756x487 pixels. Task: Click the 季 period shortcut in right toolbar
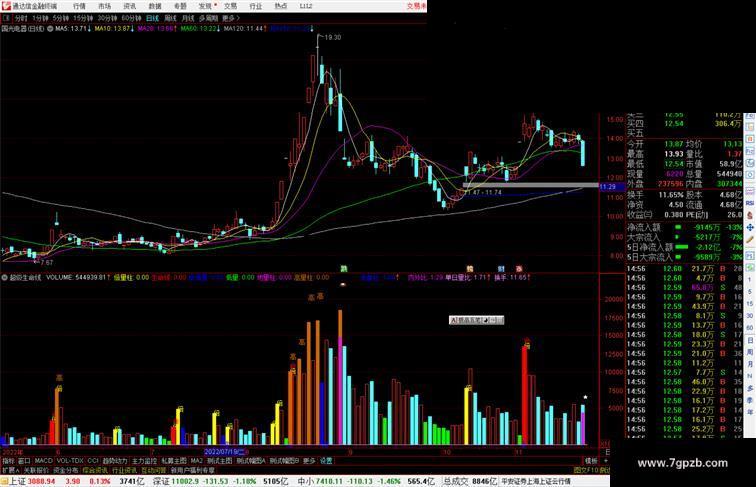pos(750,400)
